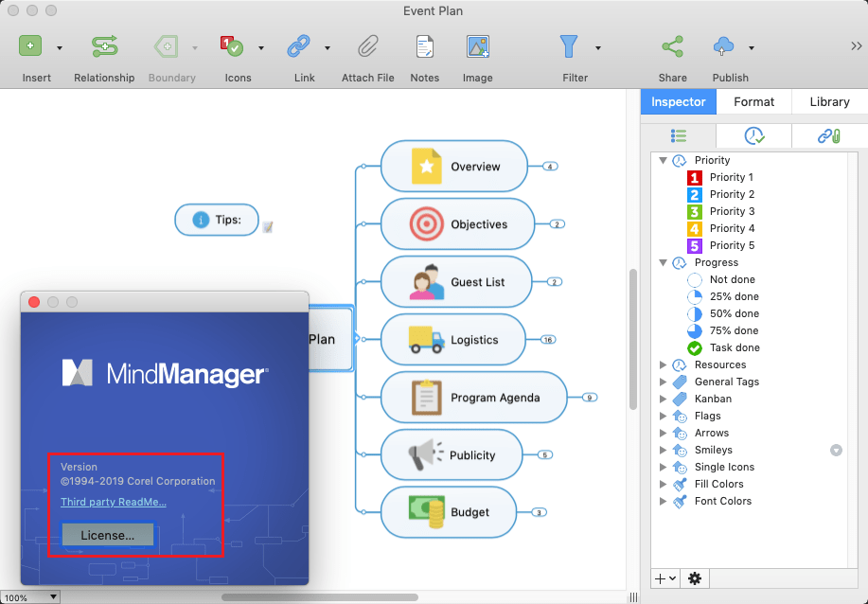Switch to the Inspector tab
Image resolution: width=868 pixels, height=604 pixels.
click(x=678, y=102)
